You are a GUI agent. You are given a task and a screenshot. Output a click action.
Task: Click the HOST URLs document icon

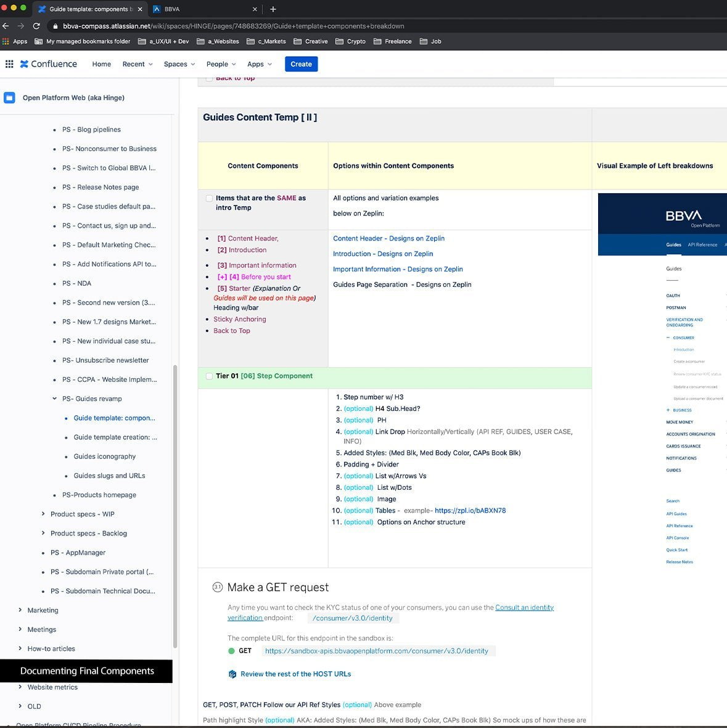[232, 674]
